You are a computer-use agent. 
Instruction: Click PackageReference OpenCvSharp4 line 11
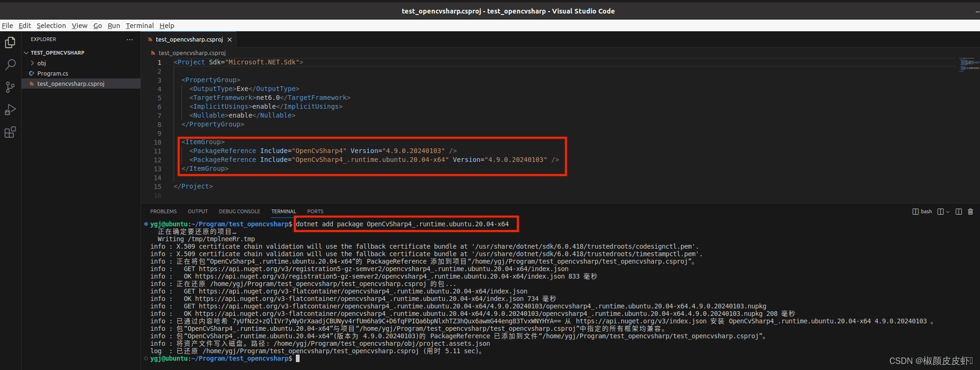click(323, 151)
